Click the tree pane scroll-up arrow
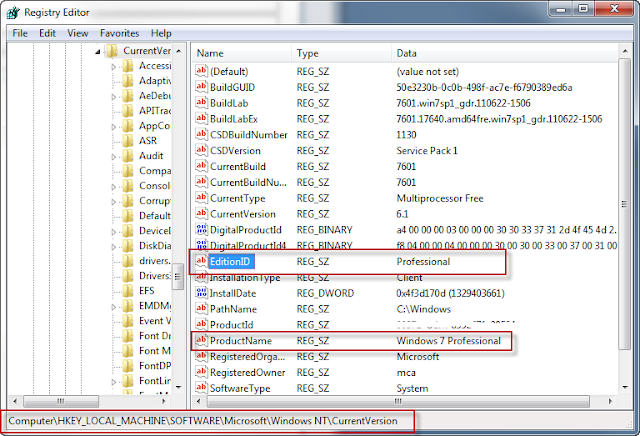 [x=178, y=51]
